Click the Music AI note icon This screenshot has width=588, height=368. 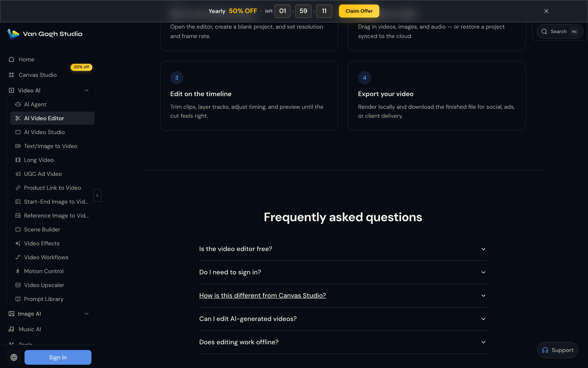coord(11,329)
